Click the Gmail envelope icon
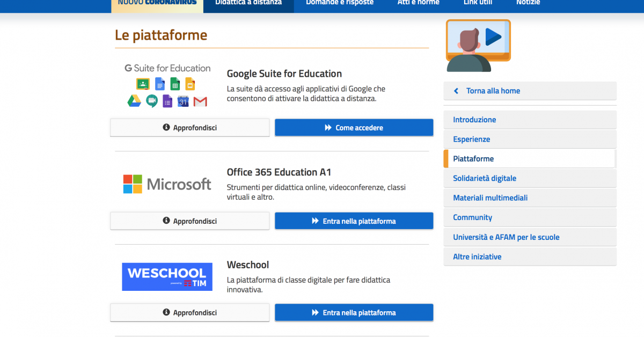This screenshot has width=644, height=337. coord(200,101)
